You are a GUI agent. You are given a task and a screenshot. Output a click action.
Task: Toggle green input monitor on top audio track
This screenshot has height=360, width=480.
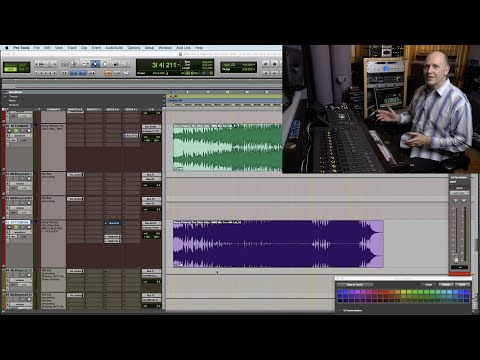coord(15,131)
